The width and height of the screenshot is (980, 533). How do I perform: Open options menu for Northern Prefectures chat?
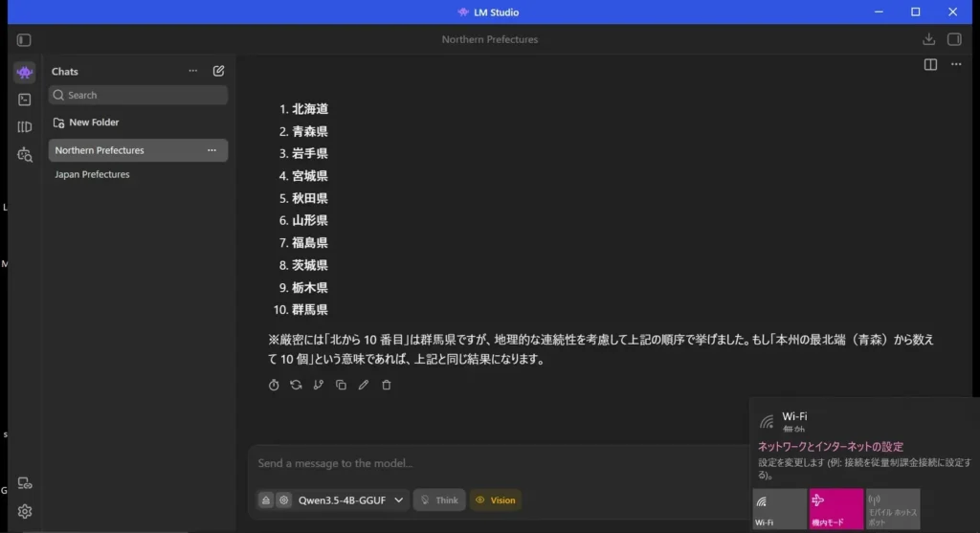[212, 150]
